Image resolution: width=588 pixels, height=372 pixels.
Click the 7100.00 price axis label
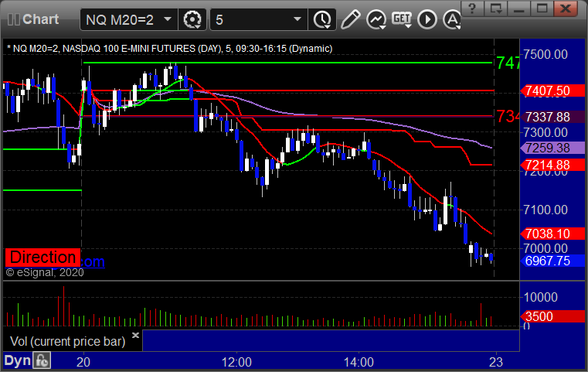point(546,210)
